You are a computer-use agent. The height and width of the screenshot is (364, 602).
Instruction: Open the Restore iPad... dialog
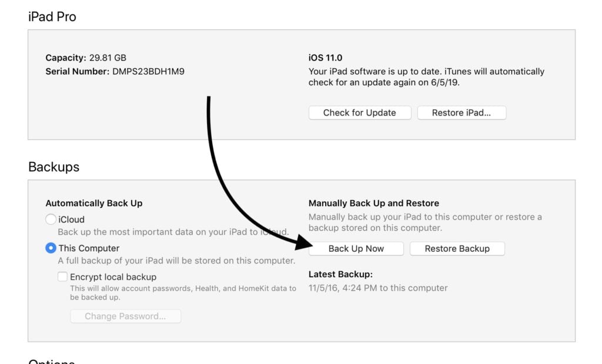pos(461,113)
